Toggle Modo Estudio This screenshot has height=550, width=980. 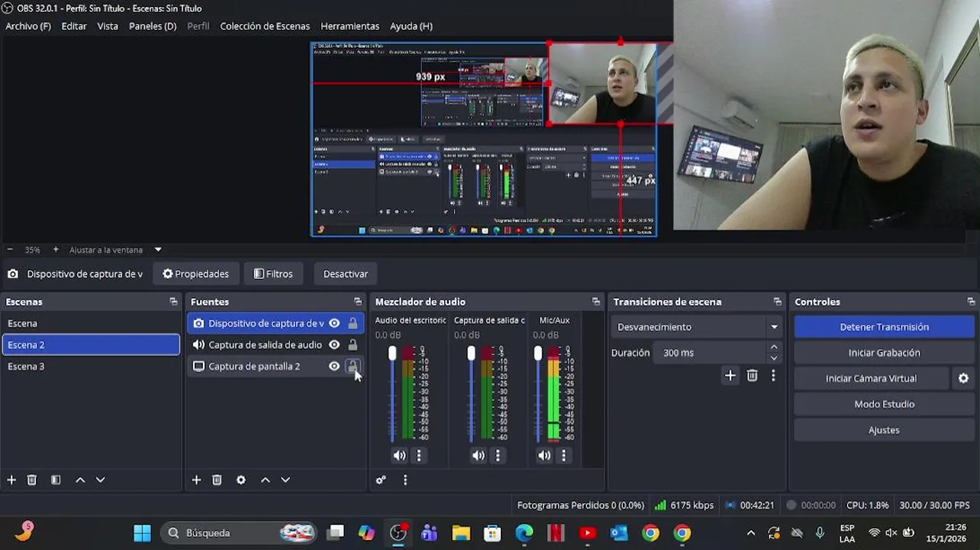884,404
